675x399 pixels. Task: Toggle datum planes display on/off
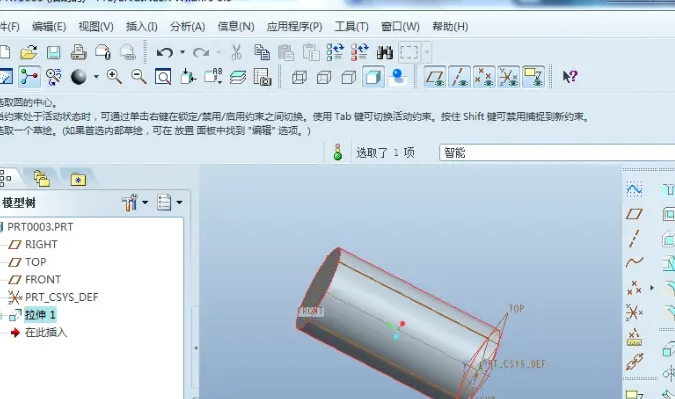point(435,77)
